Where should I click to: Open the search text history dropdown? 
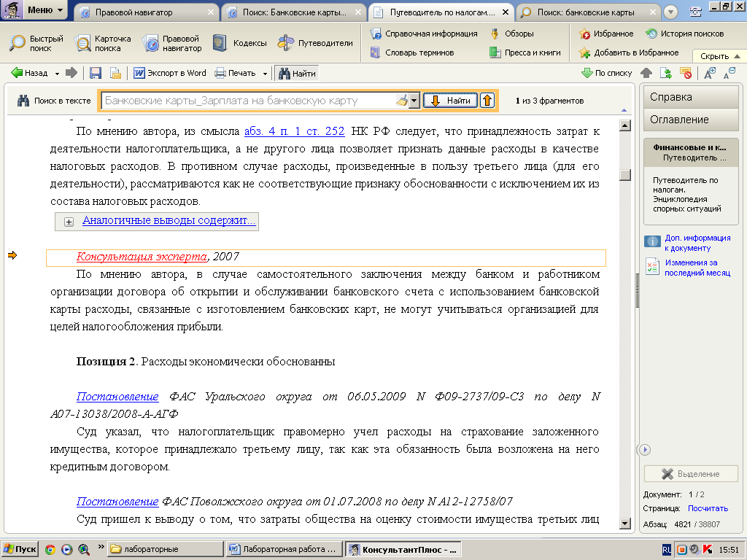click(414, 101)
